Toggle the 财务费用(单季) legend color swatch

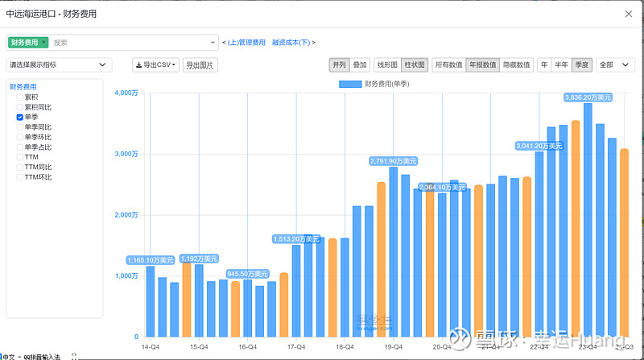pyautogui.click(x=350, y=84)
